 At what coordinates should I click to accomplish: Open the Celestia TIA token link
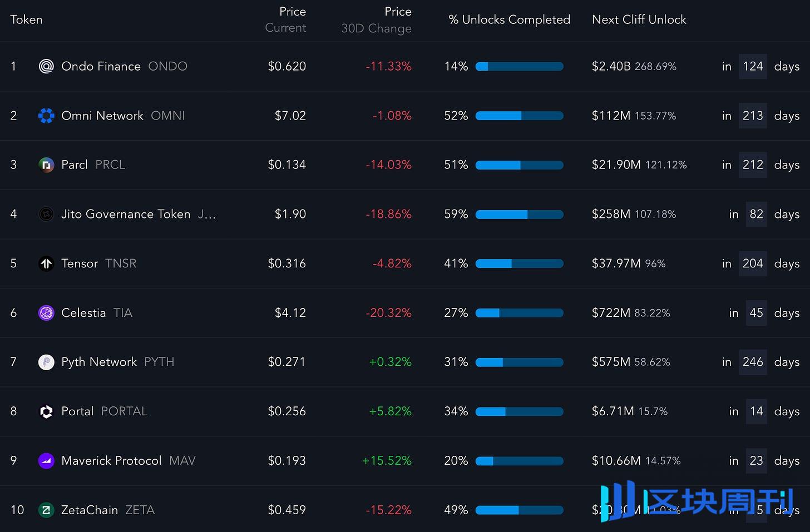pyautogui.click(x=97, y=313)
